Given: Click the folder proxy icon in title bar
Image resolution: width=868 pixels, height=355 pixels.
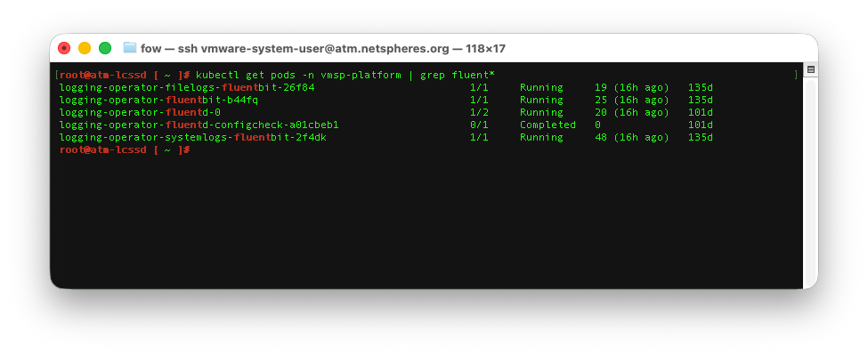Looking at the screenshot, I should 130,48.
